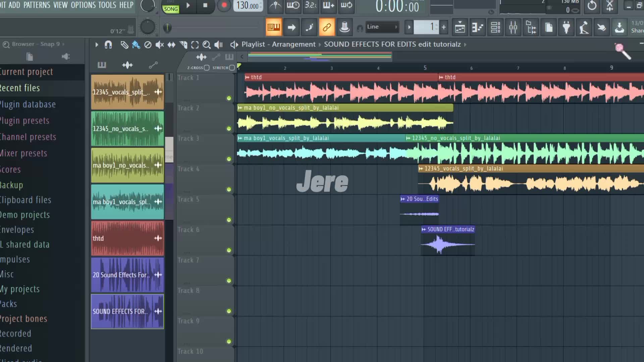Select the 20 Sound Effects For sample thumbnail
Image resolution: width=644 pixels, height=362 pixels.
coord(127,275)
